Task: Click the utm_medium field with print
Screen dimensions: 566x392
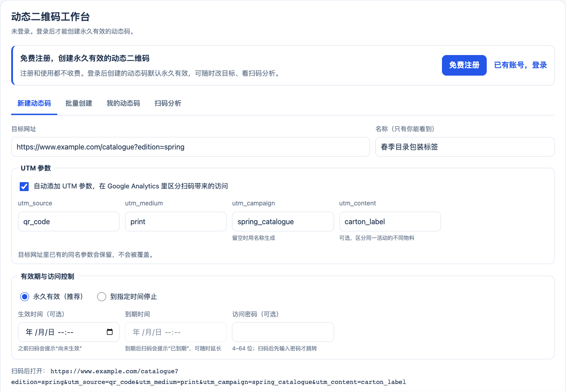Action: 176,222
